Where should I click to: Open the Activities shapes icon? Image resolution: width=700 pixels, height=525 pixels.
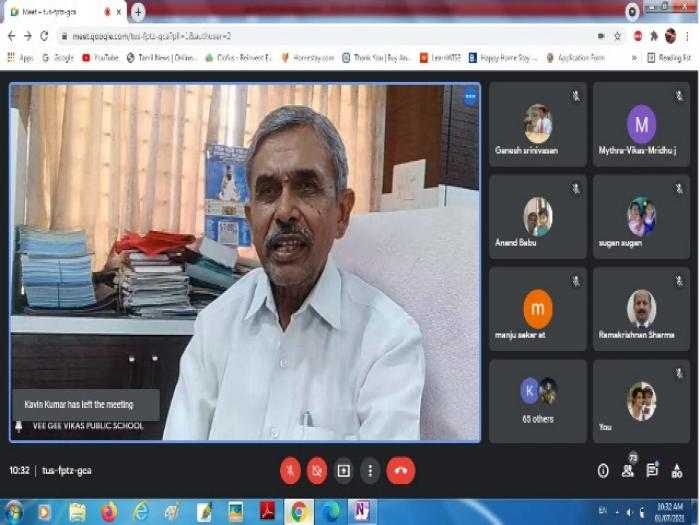click(x=677, y=471)
